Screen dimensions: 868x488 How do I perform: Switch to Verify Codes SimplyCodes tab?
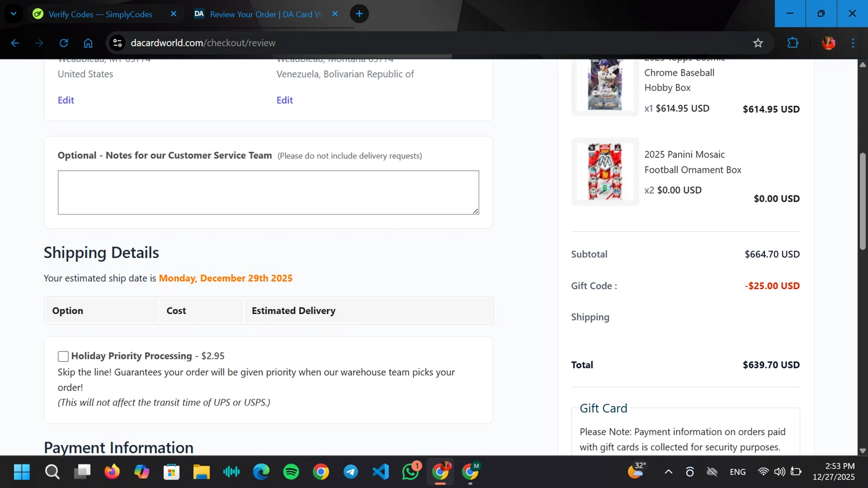pos(100,14)
